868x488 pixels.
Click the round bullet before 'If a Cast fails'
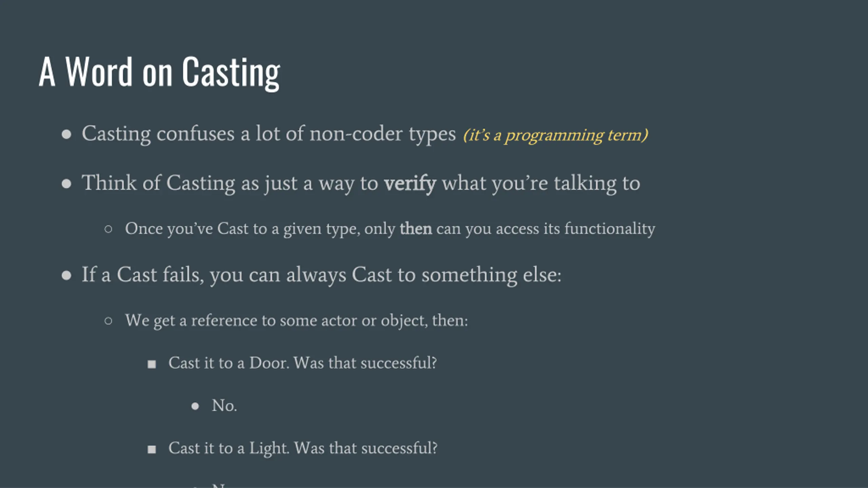(x=66, y=276)
